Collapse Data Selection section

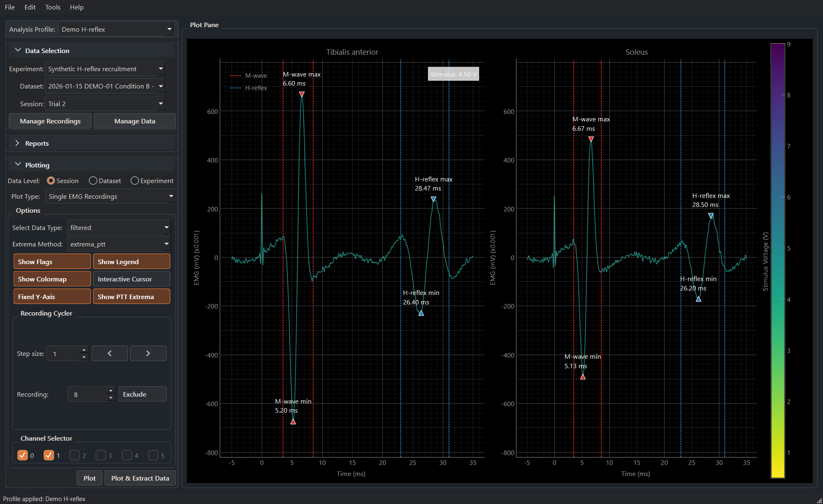[91, 51]
